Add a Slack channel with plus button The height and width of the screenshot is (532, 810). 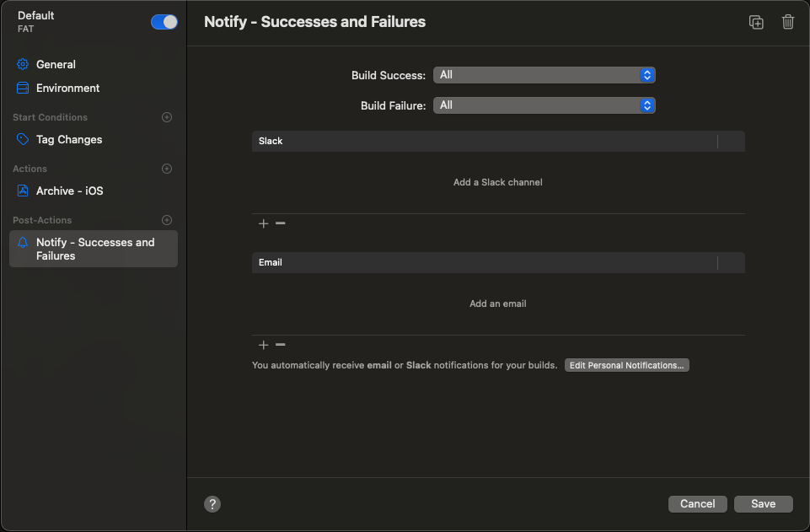click(x=264, y=223)
